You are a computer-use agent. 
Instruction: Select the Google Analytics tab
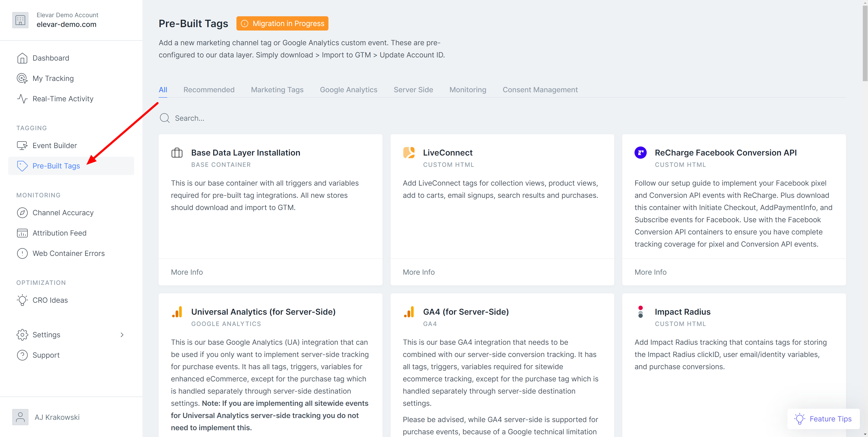pos(348,90)
